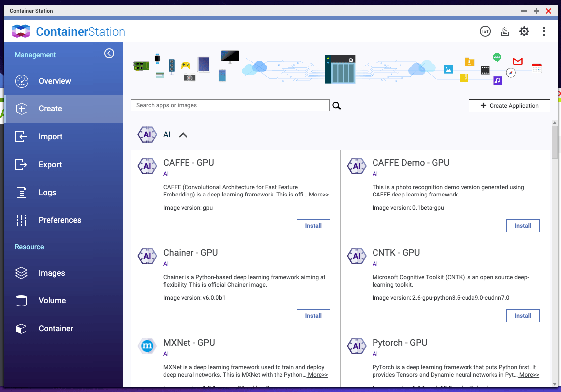Install Chainer - GPU
This screenshot has width=561, height=392.
point(313,316)
